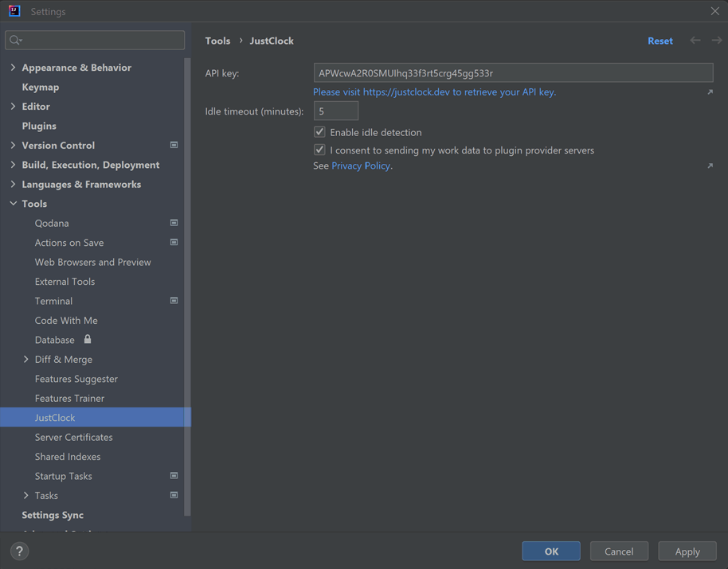This screenshot has height=569, width=728.
Task: Open Shared Indexes settings
Action: (68, 457)
